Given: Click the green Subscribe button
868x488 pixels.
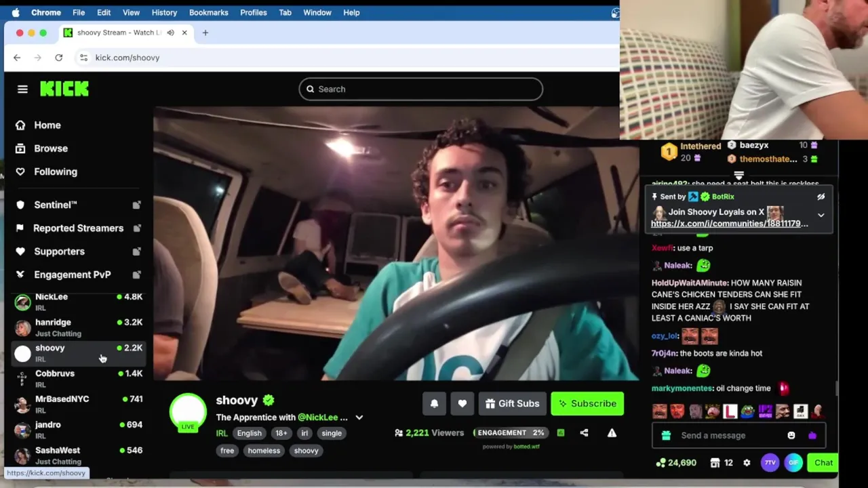Looking at the screenshot, I should pyautogui.click(x=587, y=403).
